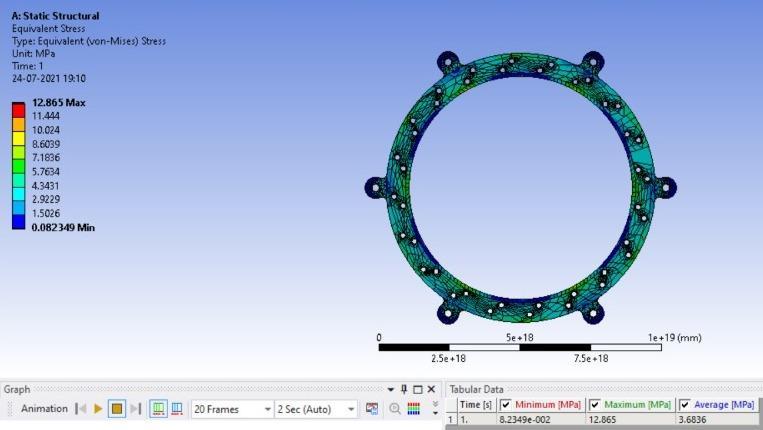Select the 8.2349e-002 minimum value cell
The height and width of the screenshot is (430, 763).
[540, 420]
